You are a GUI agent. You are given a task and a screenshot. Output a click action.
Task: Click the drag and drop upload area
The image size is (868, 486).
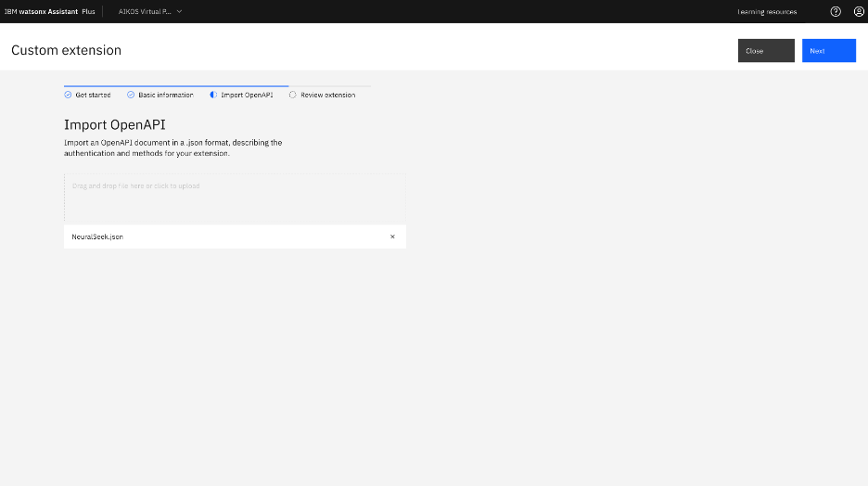tap(234, 197)
